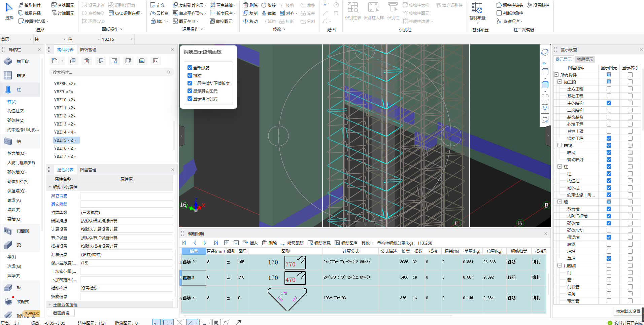Switch to the 楼层显示 tab
This screenshot has width=644, height=325.
585,60
